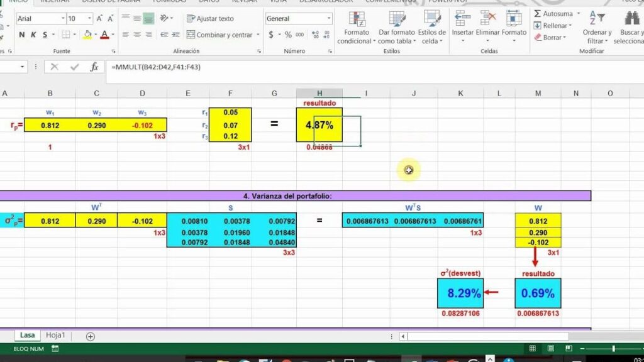Add new sheet plus button
Screen dimensions: 644x362
(91, 337)
